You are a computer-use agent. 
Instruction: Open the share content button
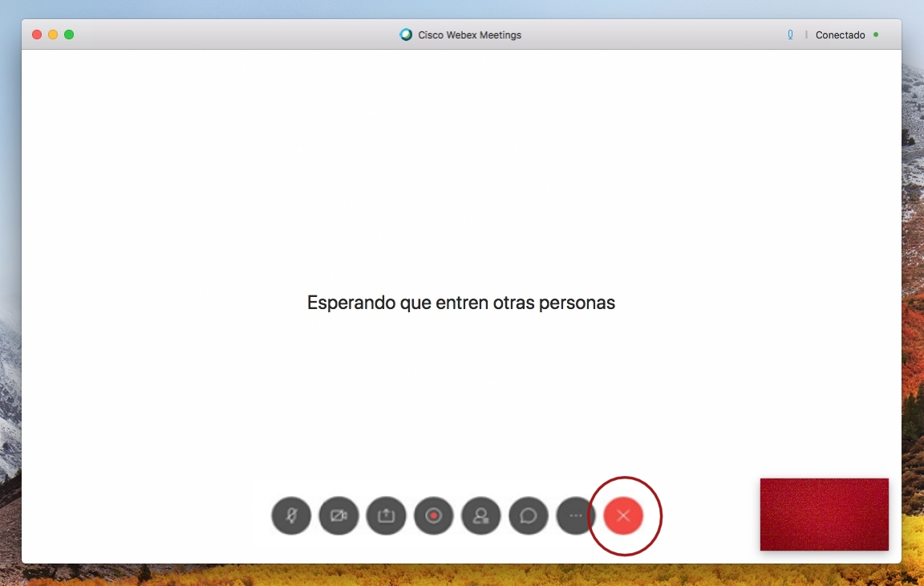point(386,515)
